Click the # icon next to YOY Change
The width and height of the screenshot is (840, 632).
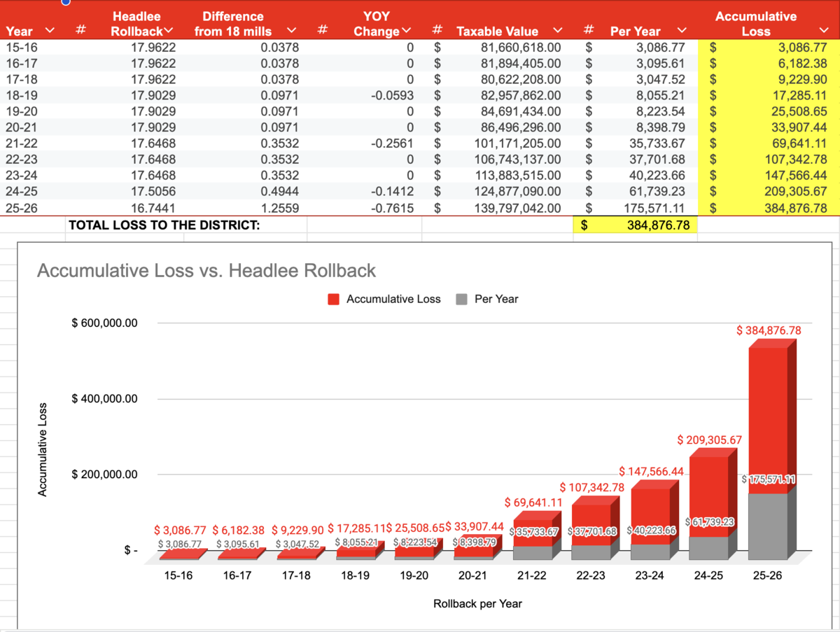[x=437, y=31]
